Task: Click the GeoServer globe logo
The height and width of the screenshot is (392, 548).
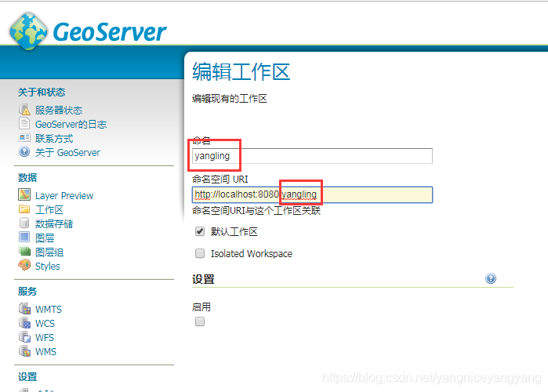Action: (28, 31)
